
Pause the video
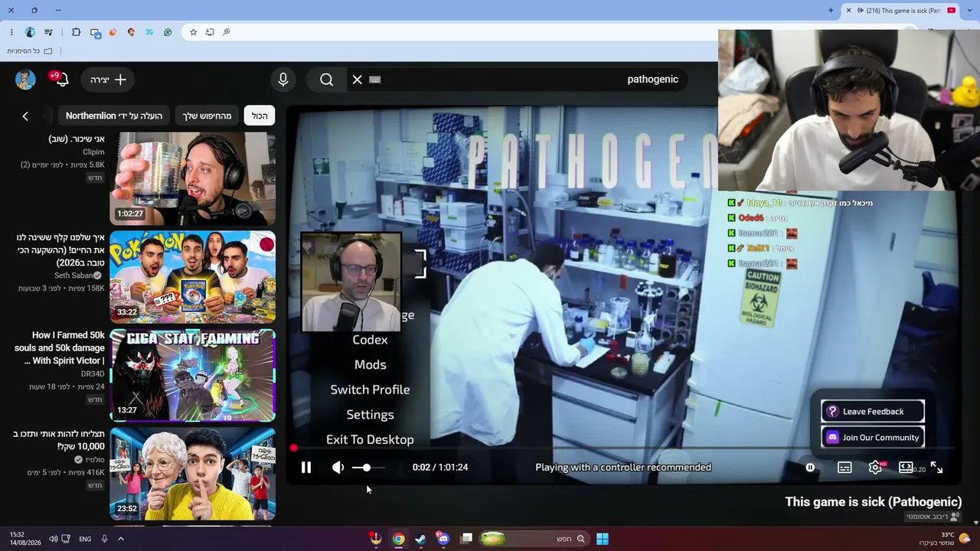pos(305,468)
